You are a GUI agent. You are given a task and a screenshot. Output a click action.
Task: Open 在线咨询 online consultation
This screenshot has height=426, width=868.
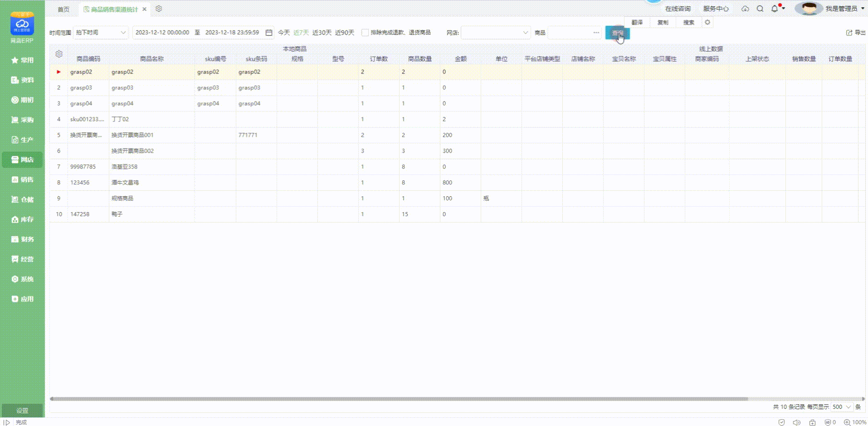(678, 9)
